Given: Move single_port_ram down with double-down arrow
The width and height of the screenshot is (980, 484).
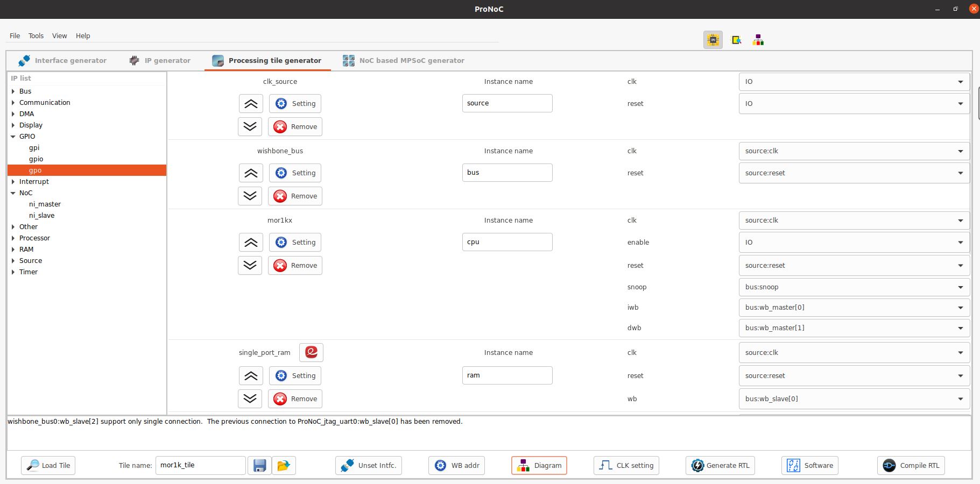Looking at the screenshot, I should pyautogui.click(x=250, y=399).
